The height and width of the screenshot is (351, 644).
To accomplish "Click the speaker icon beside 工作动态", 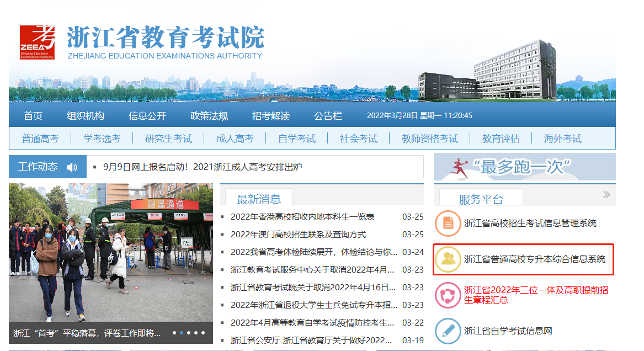I will click(72, 167).
